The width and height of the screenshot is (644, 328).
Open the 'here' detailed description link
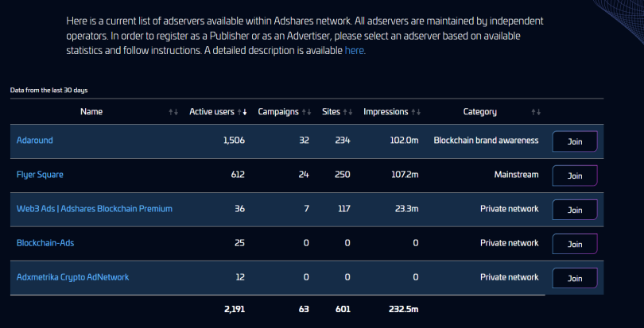(x=355, y=51)
